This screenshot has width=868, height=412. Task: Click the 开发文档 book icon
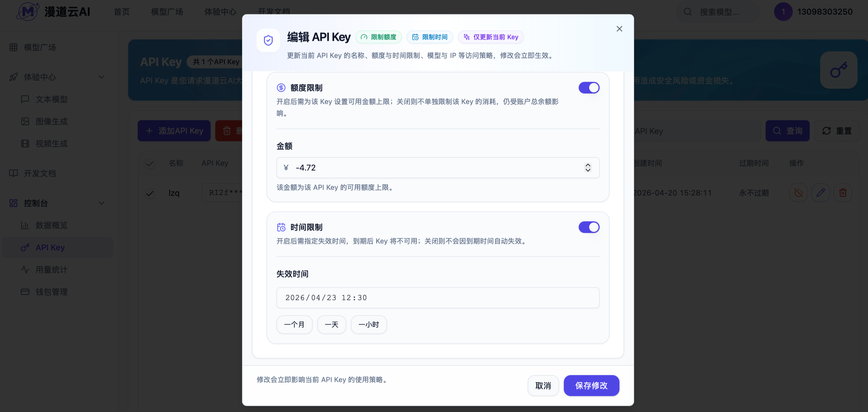pos(13,173)
